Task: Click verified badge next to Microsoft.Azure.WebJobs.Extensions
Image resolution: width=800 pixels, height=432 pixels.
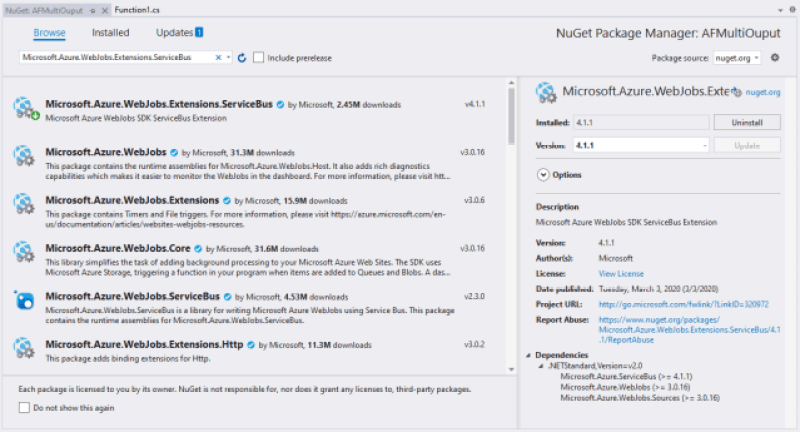Action: coord(227,201)
